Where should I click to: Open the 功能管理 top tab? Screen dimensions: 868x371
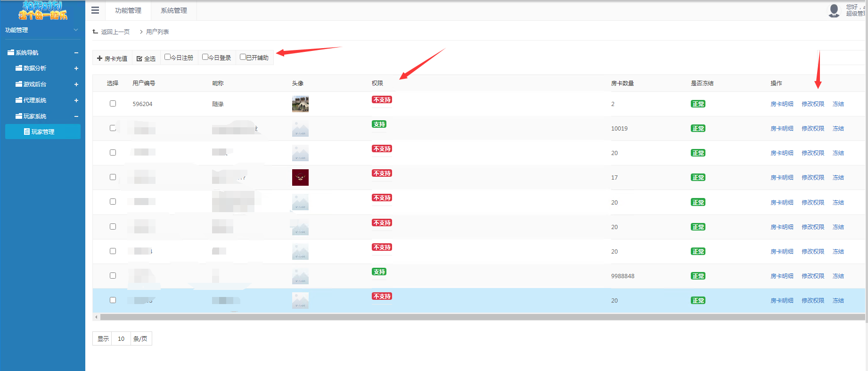[x=128, y=10]
